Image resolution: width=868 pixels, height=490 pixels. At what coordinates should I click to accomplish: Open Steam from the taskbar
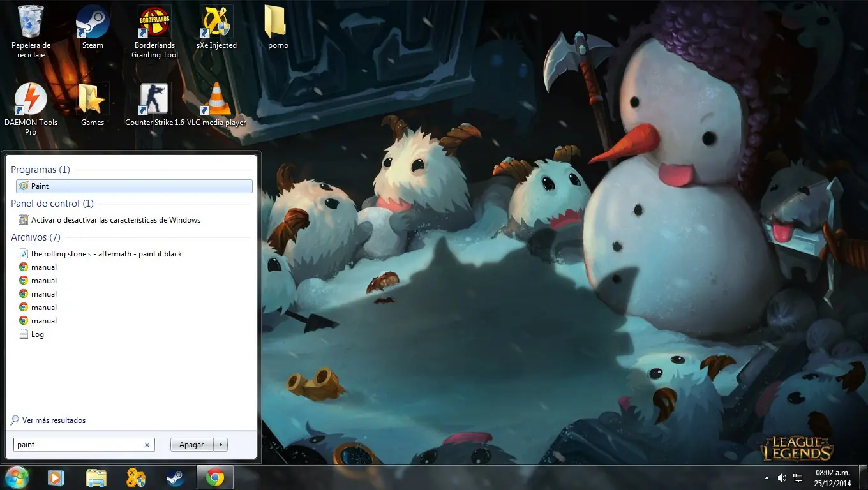176,477
